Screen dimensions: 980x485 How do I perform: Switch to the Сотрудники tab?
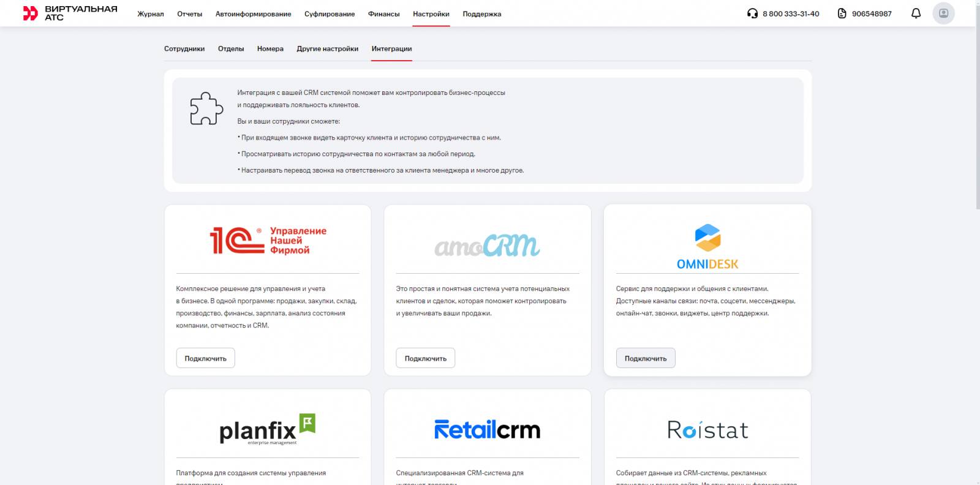pyautogui.click(x=184, y=49)
